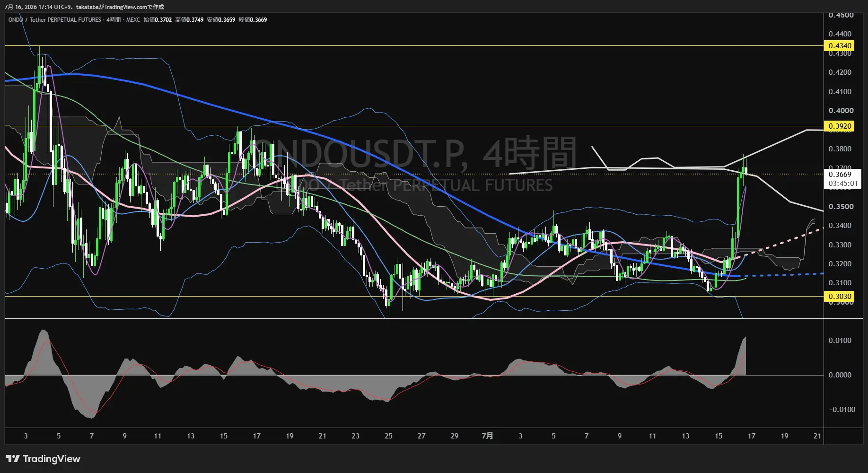Select the 7月 month marker on time axis
This screenshot has height=473, width=868.
click(487, 436)
